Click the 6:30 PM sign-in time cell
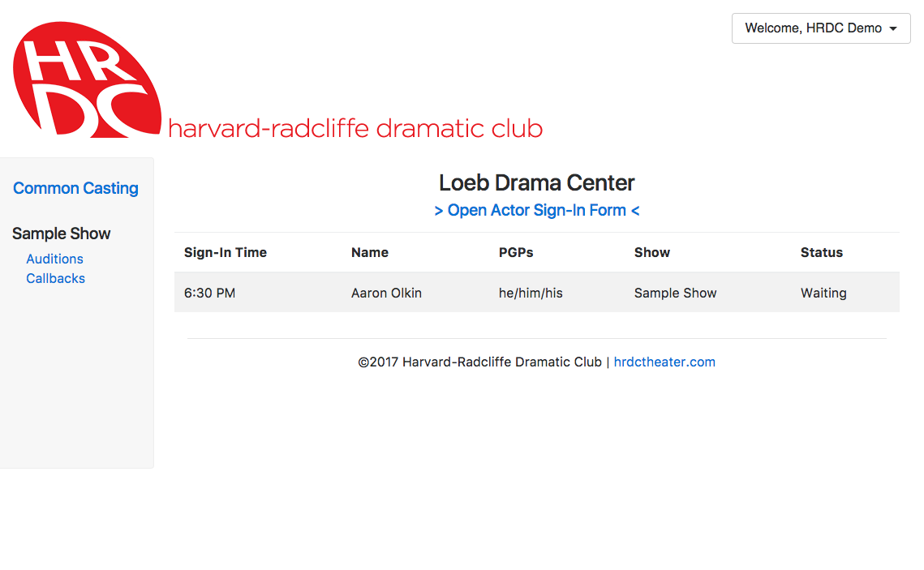This screenshot has width=924, height=570. pos(209,294)
